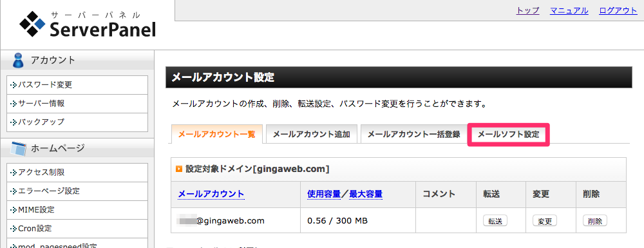Click the 設定対象ドメイン[gingaweb.com] label
The height and width of the screenshot is (248, 644).
258,169
